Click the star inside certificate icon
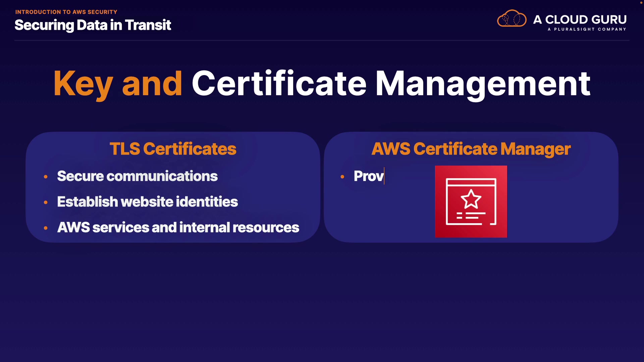The height and width of the screenshot is (362, 644). [x=471, y=199]
